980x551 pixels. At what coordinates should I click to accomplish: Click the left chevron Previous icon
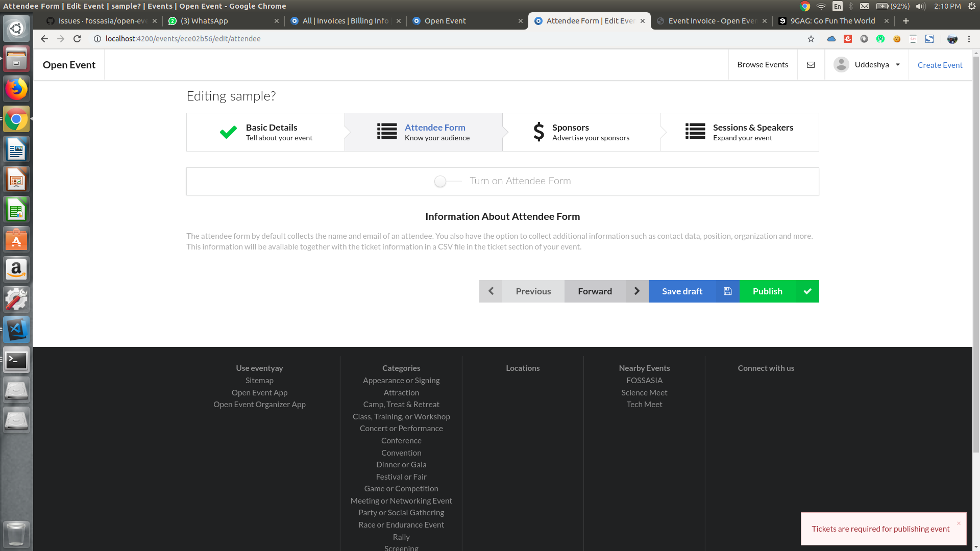coord(491,291)
